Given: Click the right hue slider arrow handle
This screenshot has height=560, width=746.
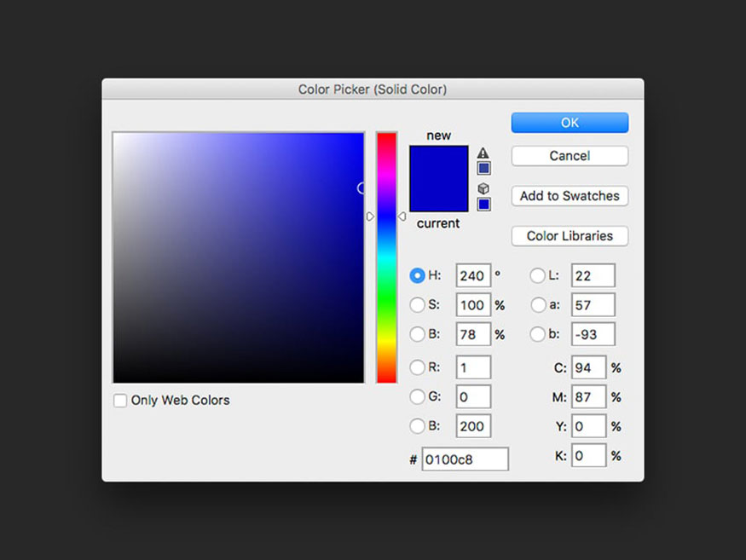Looking at the screenshot, I should tap(402, 216).
